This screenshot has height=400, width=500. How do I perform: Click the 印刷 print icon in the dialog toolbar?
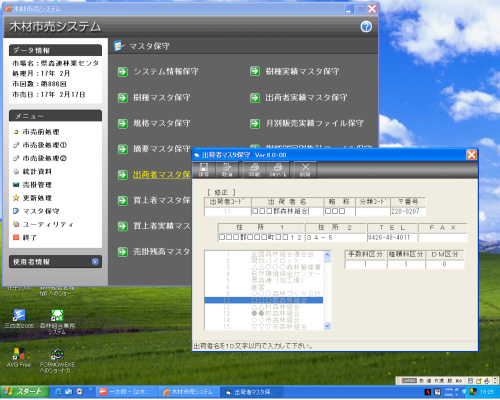[x=254, y=170]
